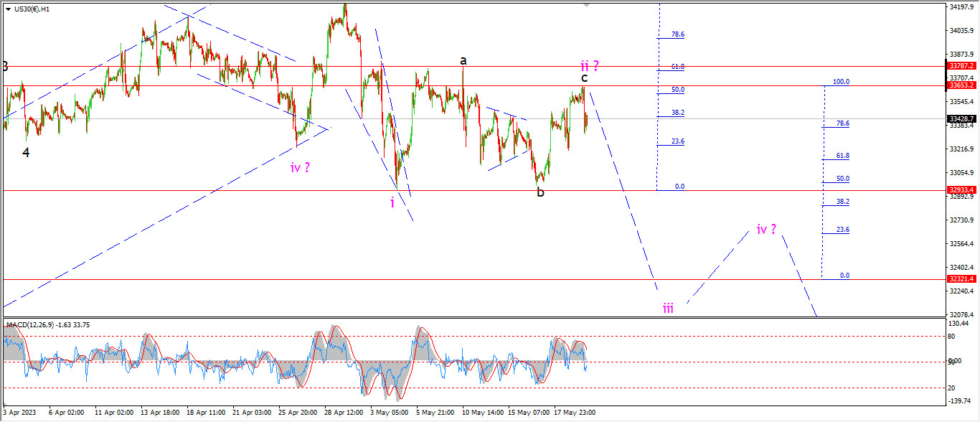
Task: Click the 'iv ?' label under the 25 Apr low
Action: 300,167
